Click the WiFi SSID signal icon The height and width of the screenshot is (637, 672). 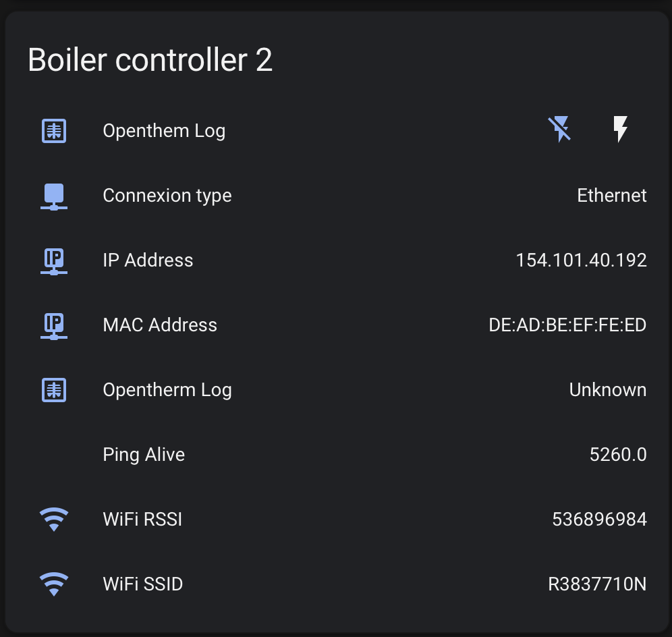(54, 584)
